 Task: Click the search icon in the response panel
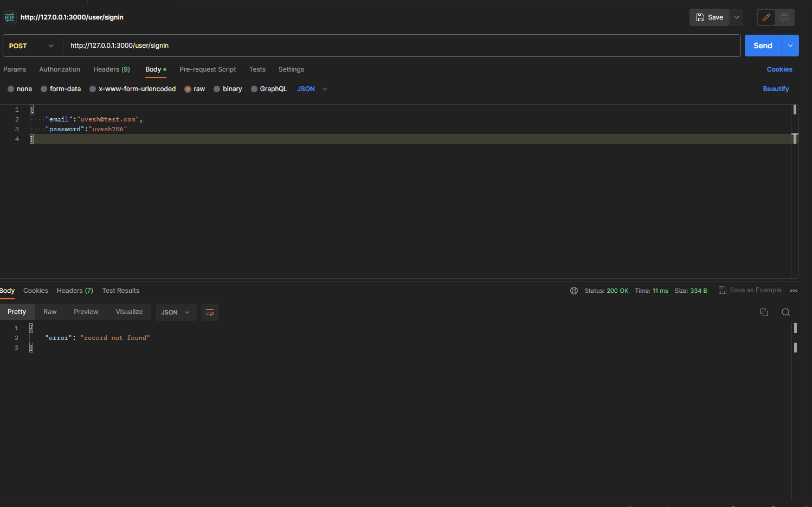(786, 312)
